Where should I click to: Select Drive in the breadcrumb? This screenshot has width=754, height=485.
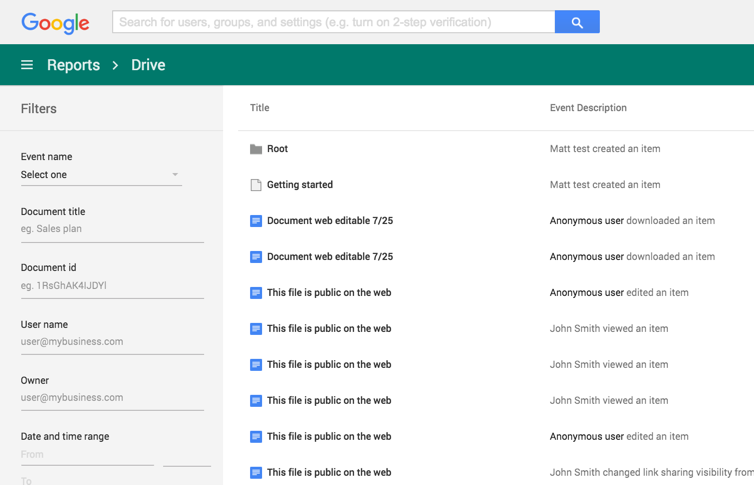tap(148, 65)
